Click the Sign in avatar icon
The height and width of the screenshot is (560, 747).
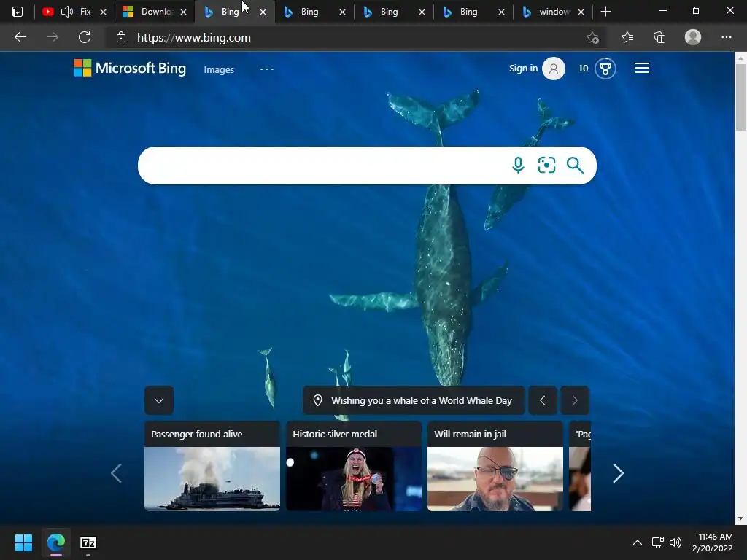(x=554, y=69)
